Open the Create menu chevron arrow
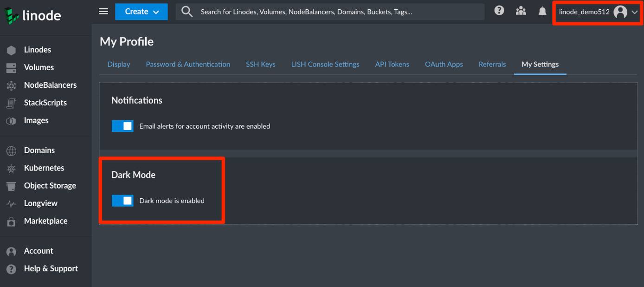The image size is (644, 287). click(155, 12)
